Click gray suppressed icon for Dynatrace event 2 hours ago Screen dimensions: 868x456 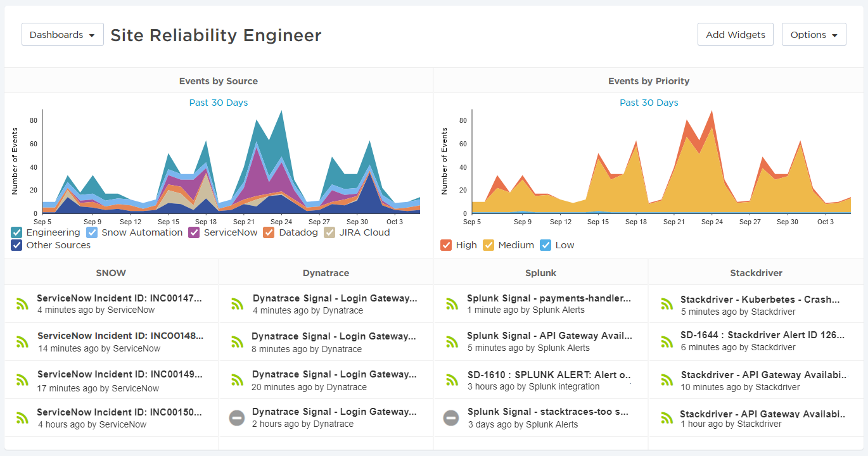tap(237, 418)
